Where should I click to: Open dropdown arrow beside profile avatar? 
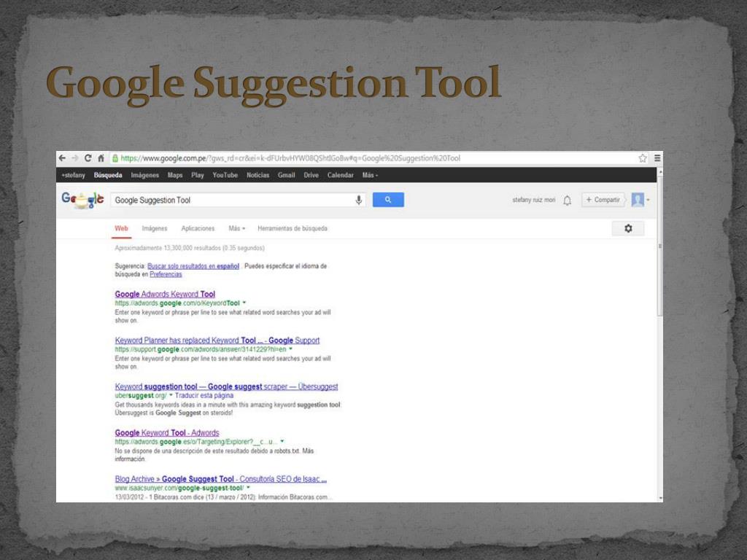(x=648, y=200)
